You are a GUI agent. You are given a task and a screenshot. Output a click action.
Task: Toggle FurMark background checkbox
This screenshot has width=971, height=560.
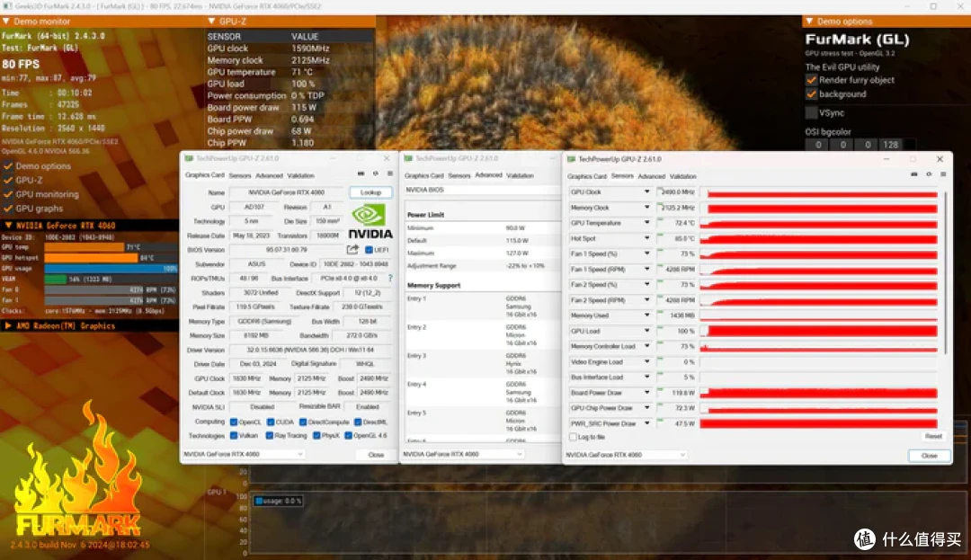pos(811,94)
